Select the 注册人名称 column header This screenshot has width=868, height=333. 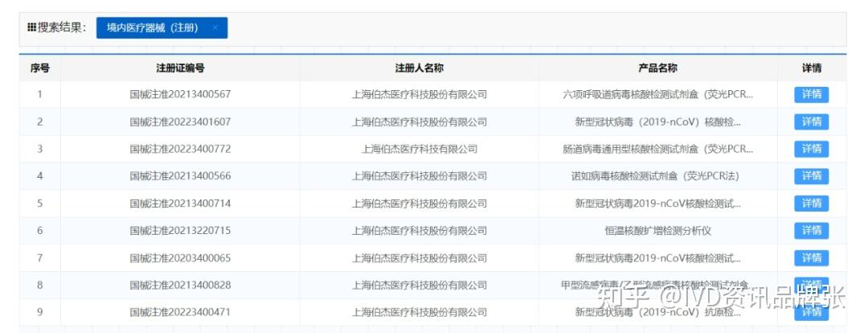(419, 68)
